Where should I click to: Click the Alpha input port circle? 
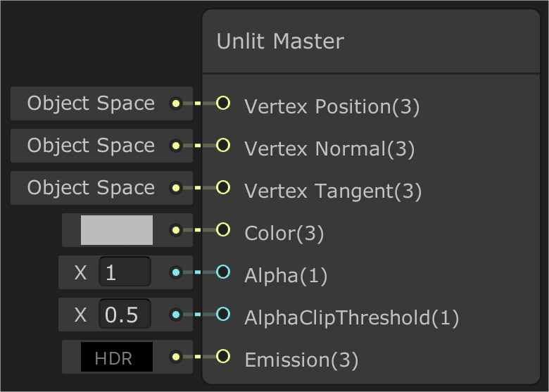coord(223,272)
